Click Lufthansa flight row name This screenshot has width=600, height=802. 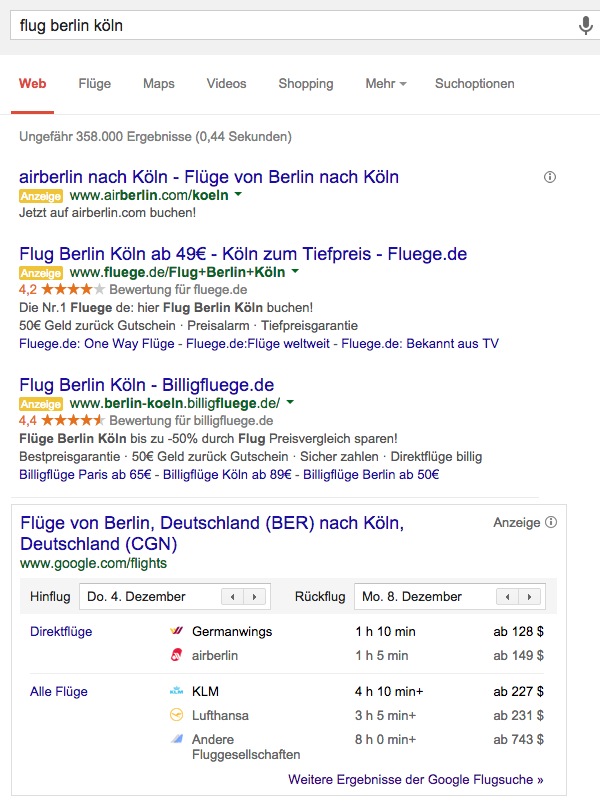pos(220,715)
